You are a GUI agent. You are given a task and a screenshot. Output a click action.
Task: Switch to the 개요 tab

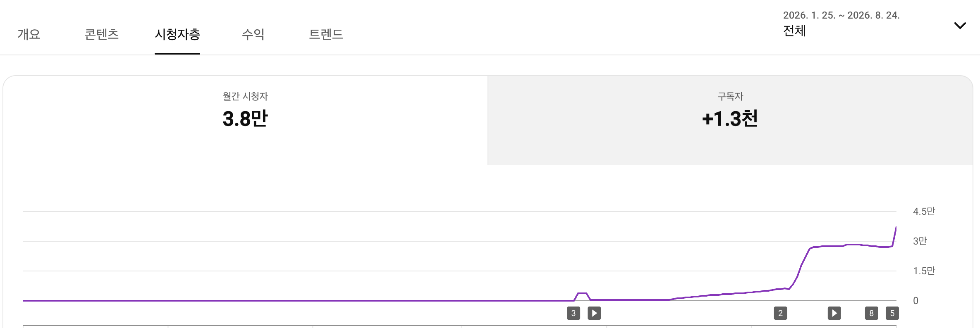29,34
